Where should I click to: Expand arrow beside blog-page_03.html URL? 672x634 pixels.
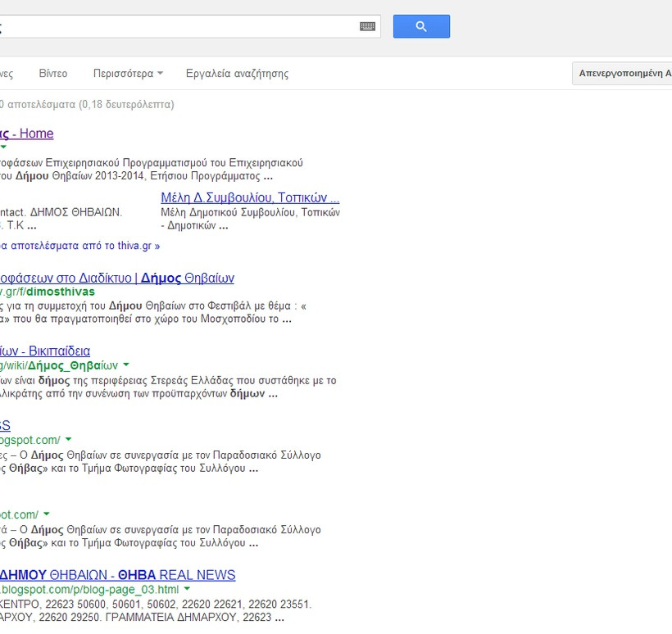pos(187,589)
